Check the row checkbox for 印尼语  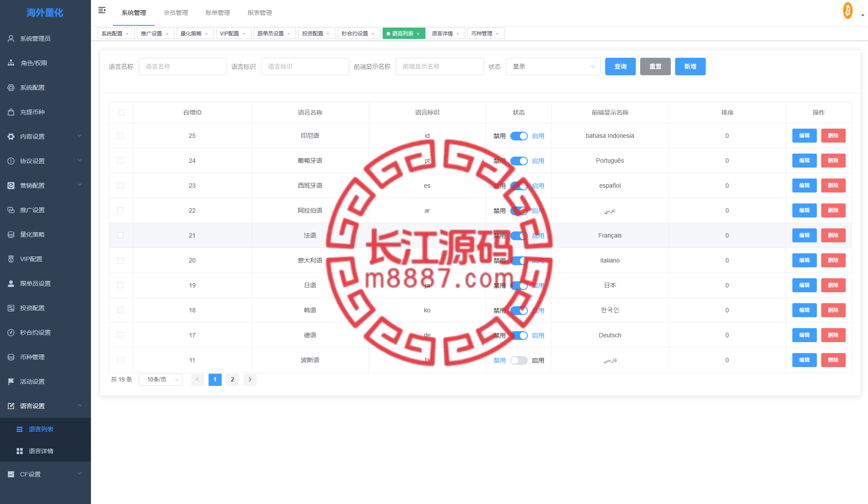click(x=120, y=136)
